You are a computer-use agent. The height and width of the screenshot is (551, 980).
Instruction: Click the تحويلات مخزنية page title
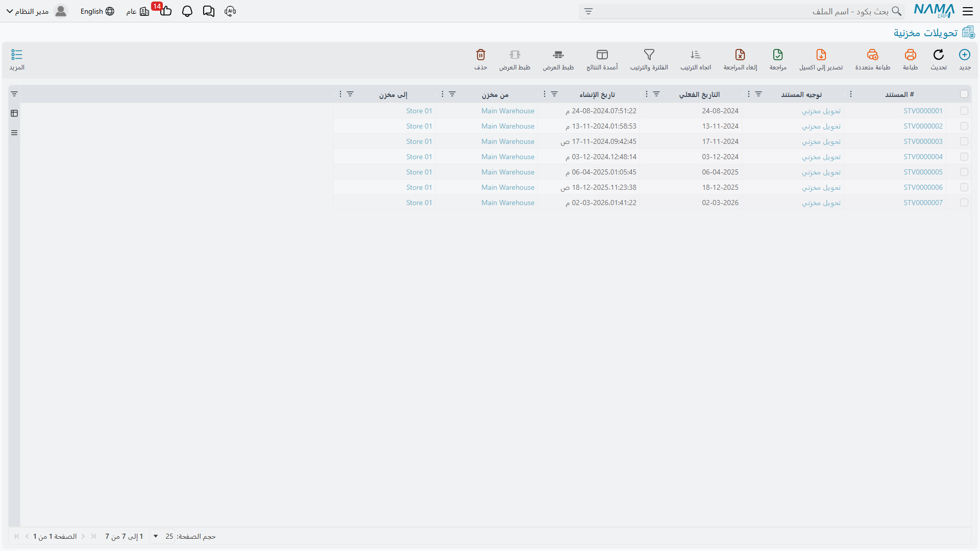pos(925,33)
